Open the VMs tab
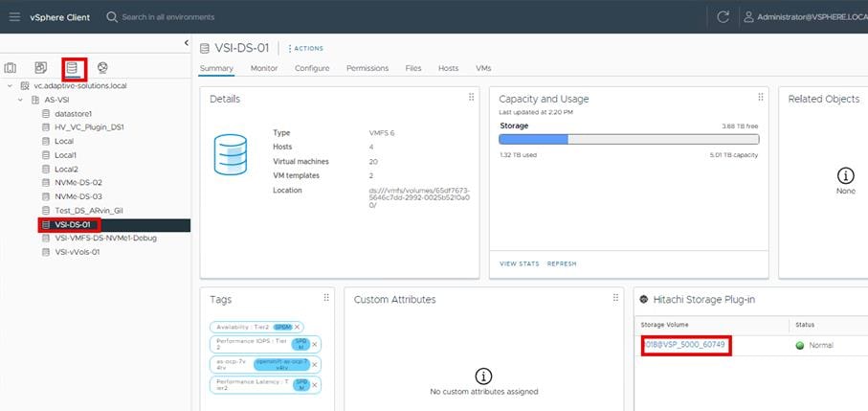Viewport: 868px width, 411px height. pyautogui.click(x=483, y=68)
